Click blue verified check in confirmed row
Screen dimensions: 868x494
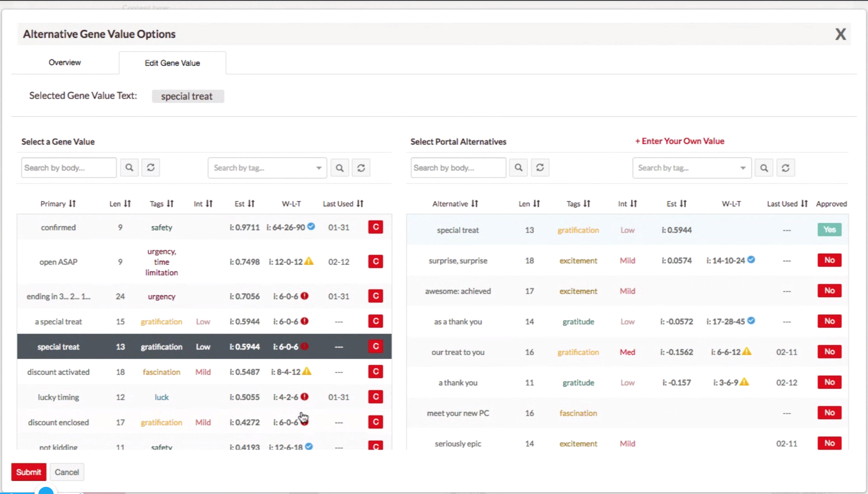311,226
